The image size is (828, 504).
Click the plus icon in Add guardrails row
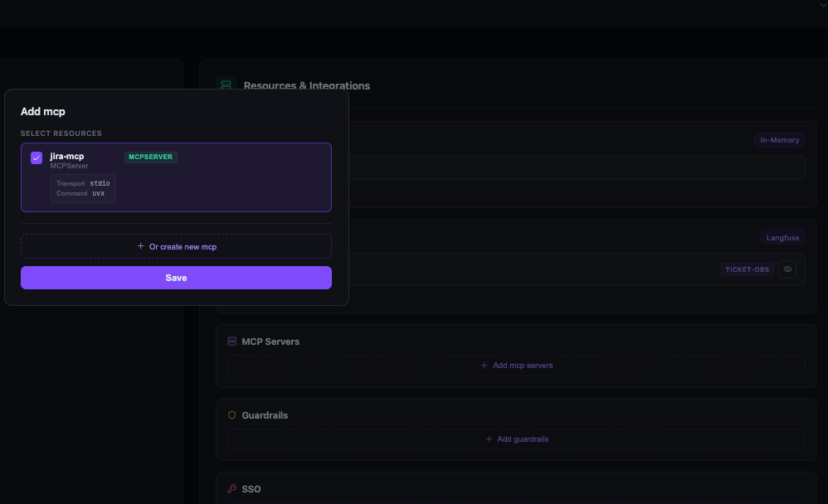[x=489, y=439]
